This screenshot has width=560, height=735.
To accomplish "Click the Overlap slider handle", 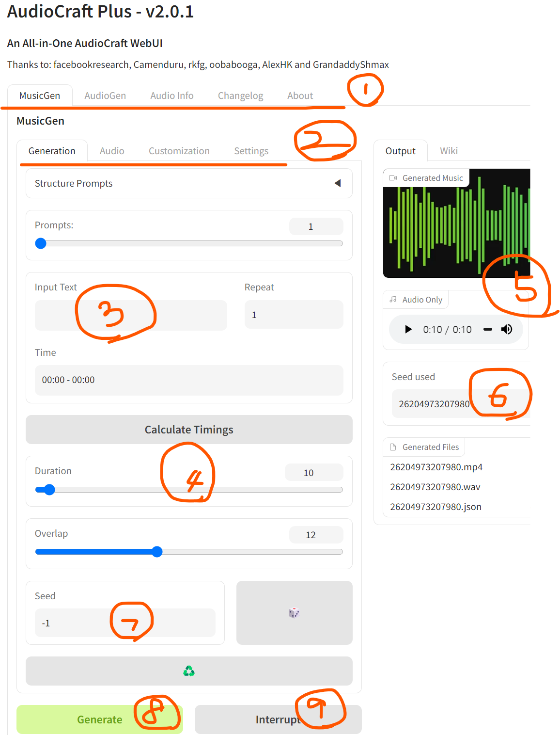I will (x=157, y=552).
